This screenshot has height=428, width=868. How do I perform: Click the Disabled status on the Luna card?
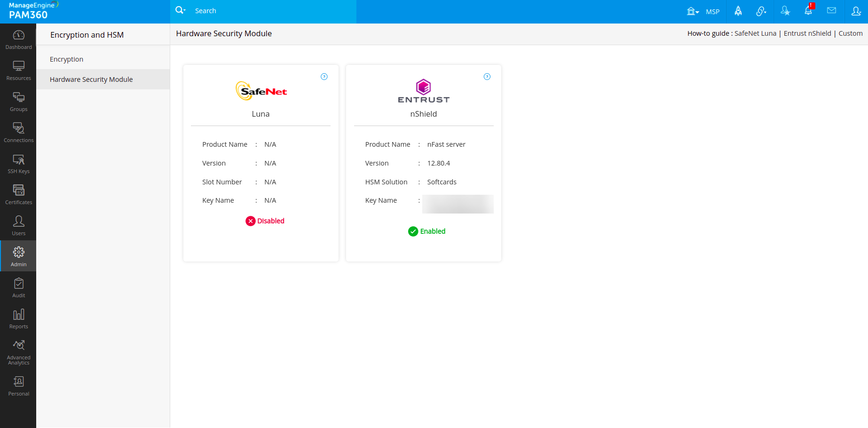[x=265, y=221]
